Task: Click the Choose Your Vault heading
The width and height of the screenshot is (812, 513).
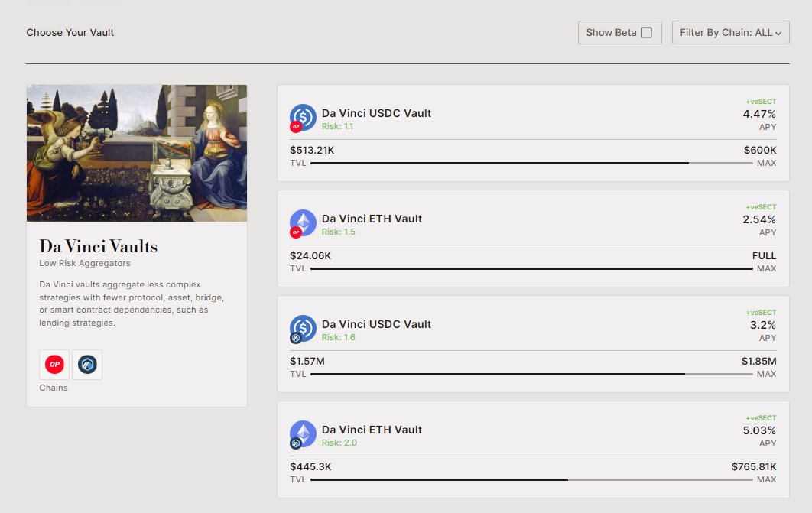Action: click(70, 33)
